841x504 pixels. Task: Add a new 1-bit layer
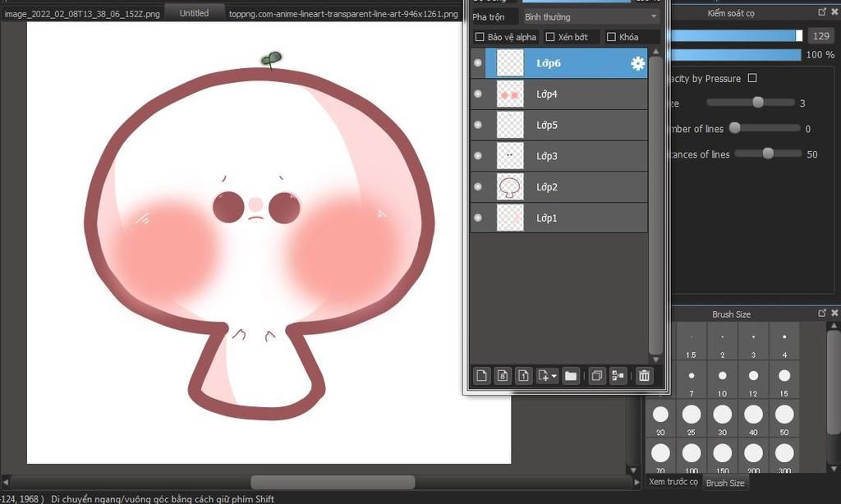524,376
